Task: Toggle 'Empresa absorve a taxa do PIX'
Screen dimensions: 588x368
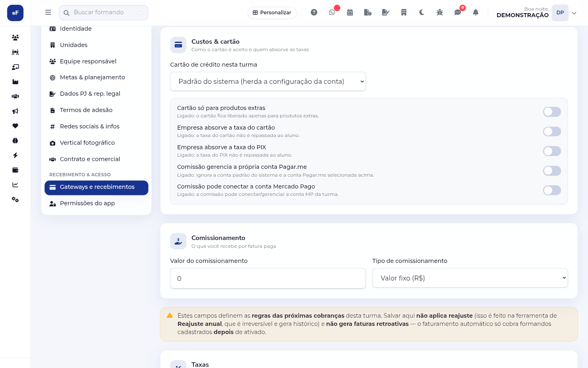Action: tap(552, 151)
